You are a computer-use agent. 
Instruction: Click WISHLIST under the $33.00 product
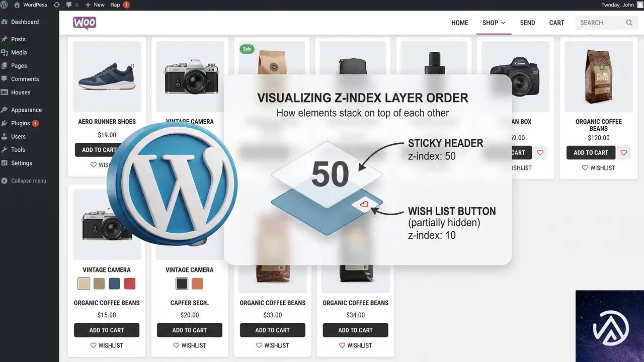(x=273, y=345)
